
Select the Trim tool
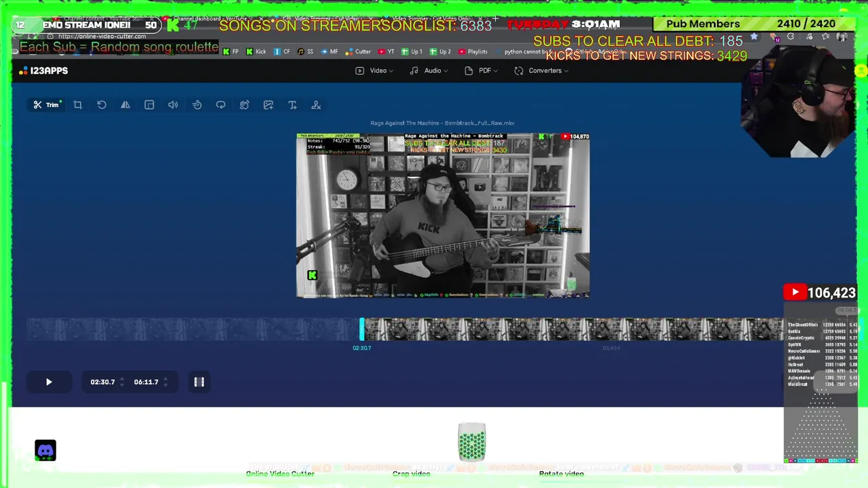[47, 105]
